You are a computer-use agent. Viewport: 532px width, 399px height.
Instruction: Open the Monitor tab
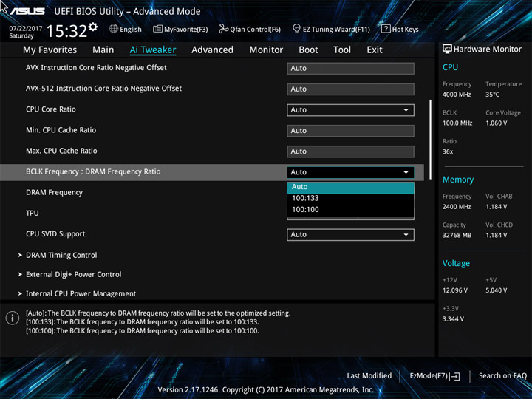click(266, 50)
